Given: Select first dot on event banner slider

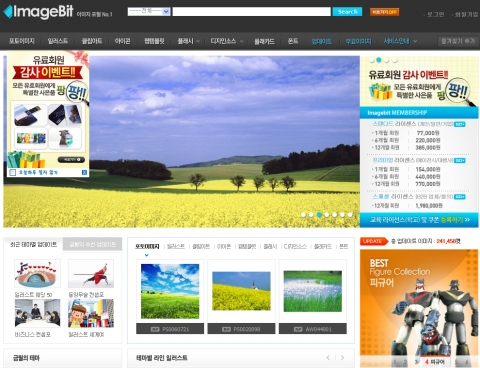Looking at the screenshot, I should (371, 60).
